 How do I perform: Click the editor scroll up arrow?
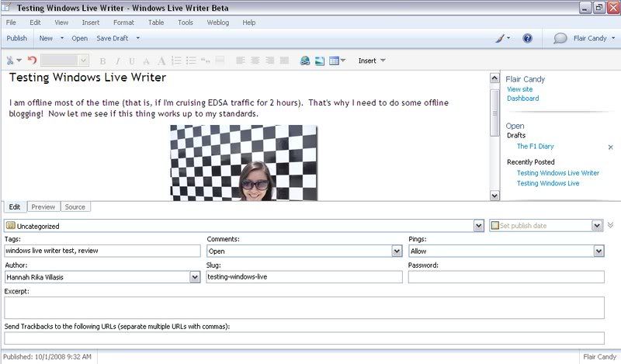494,78
